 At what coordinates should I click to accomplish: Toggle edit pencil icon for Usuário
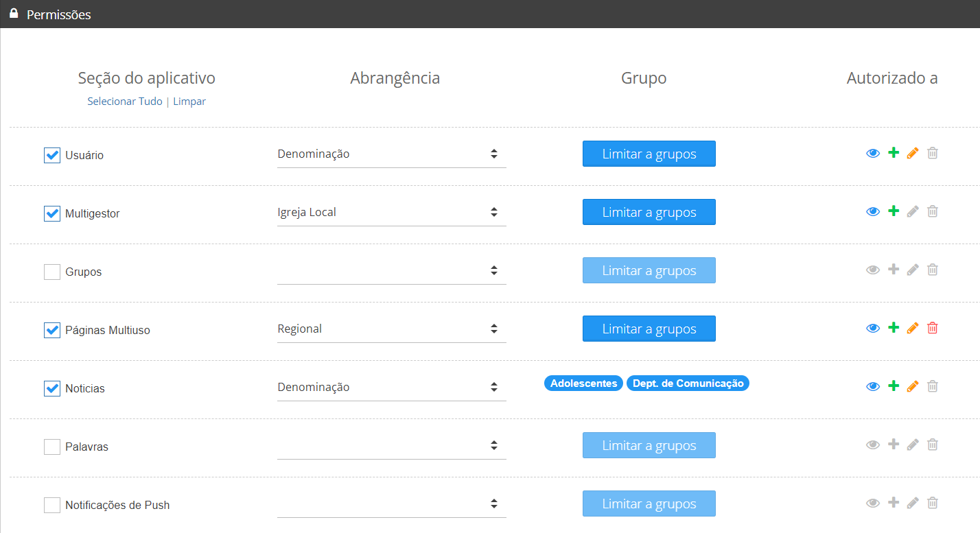click(912, 154)
